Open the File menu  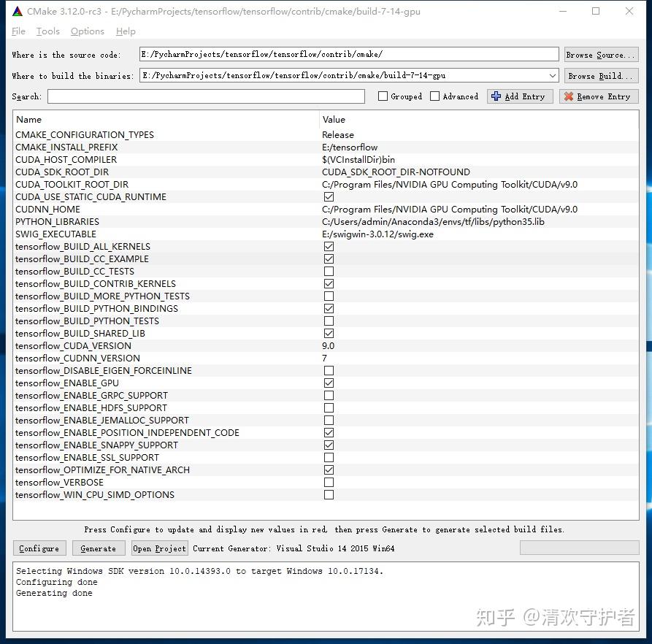18,31
